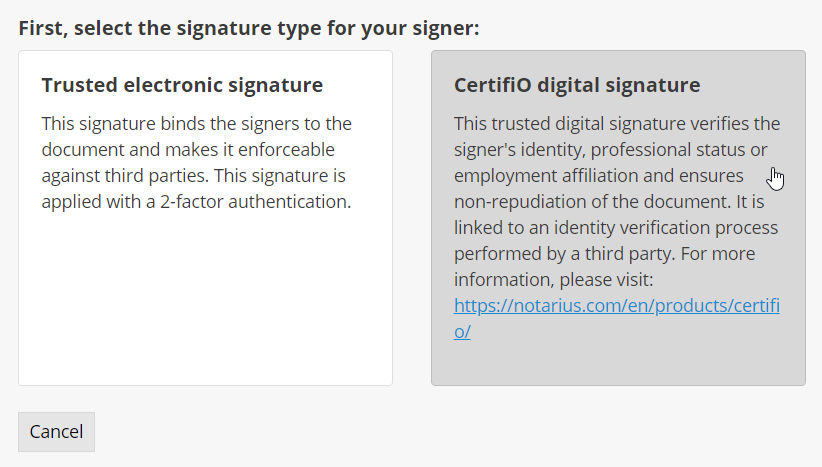This screenshot has height=467, width=822.
Task: Click the Cancel button
Action: tap(56, 432)
